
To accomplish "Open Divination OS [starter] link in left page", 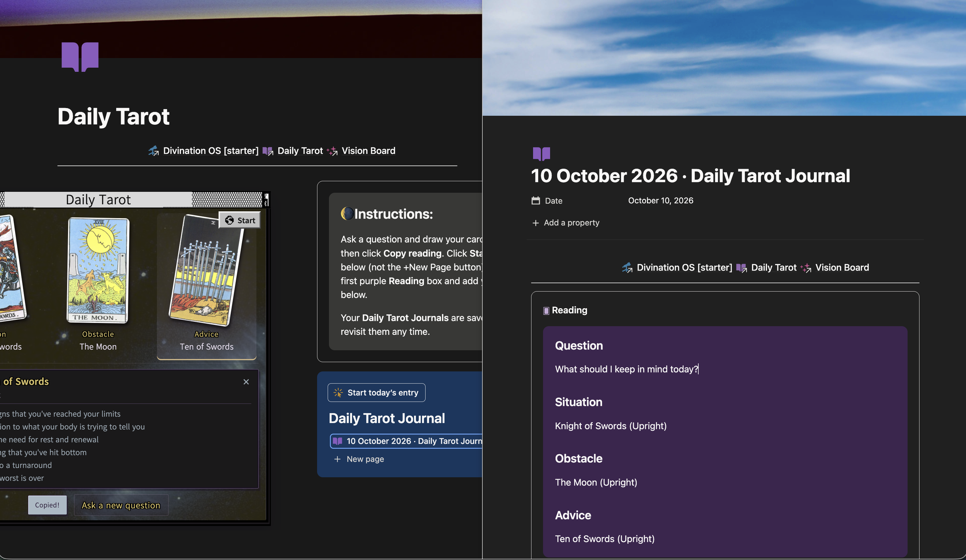I will (x=203, y=151).
